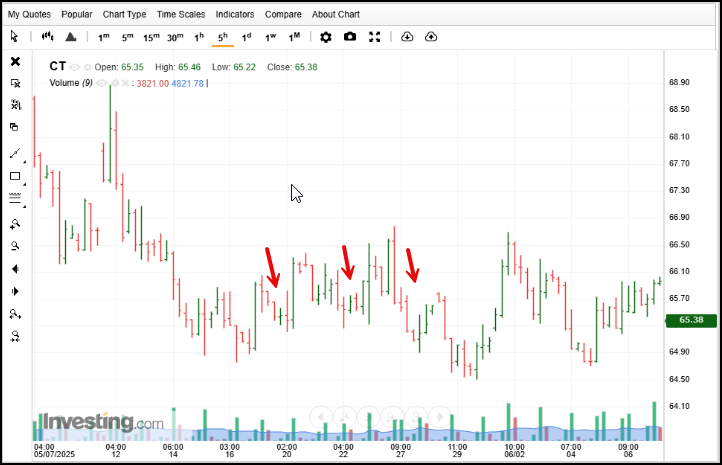Click the 06/02 date label on time axis
722x465 pixels.
coord(514,454)
